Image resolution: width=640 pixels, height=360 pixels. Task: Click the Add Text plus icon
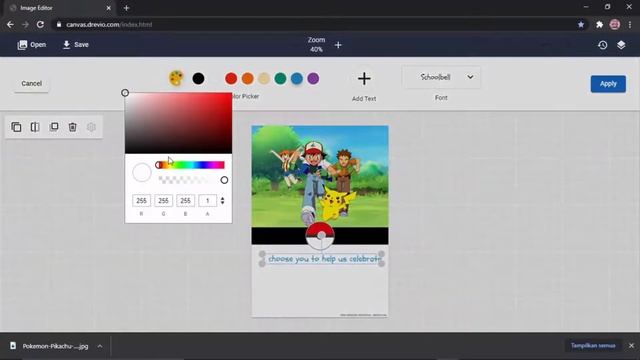364,78
